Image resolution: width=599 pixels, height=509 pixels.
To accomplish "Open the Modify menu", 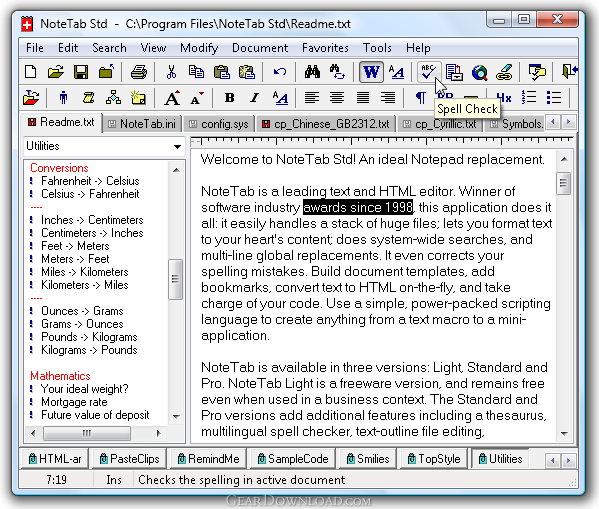I will click(x=199, y=48).
